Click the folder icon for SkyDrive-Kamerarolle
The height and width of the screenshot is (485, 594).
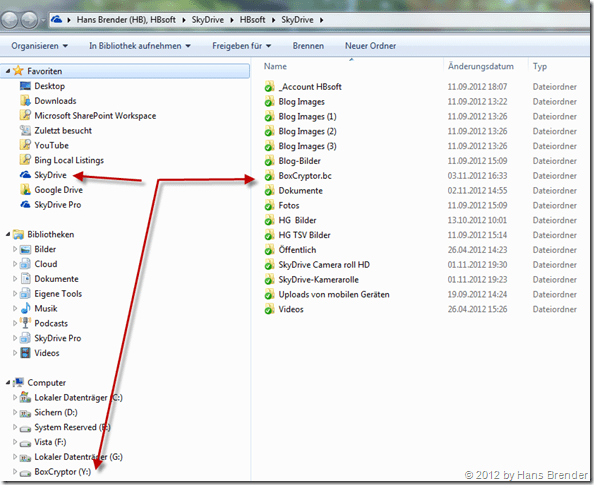269,280
